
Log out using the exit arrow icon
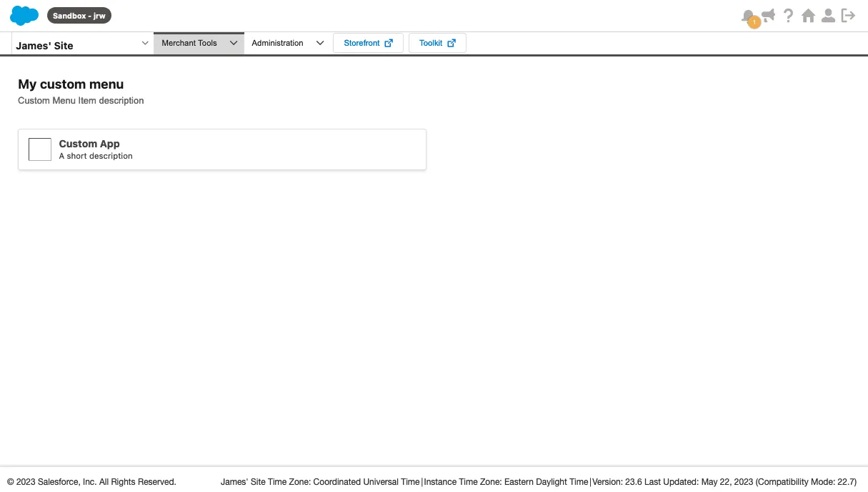(848, 16)
